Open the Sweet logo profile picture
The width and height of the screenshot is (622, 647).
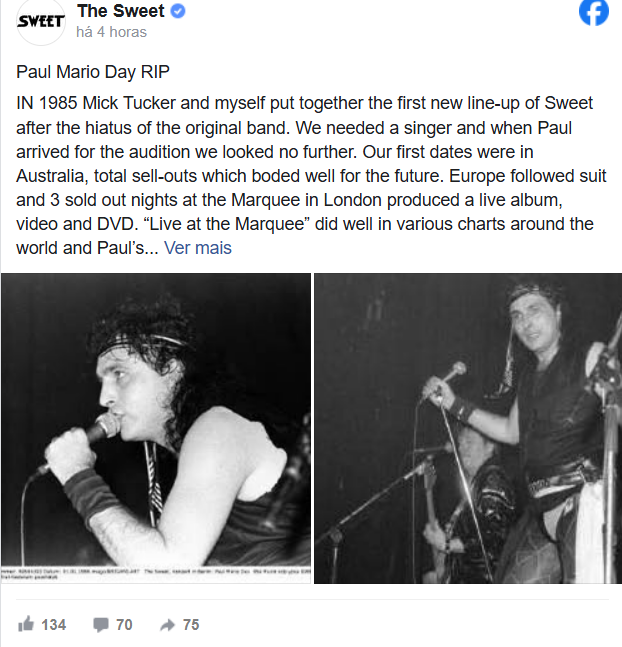click(x=41, y=21)
